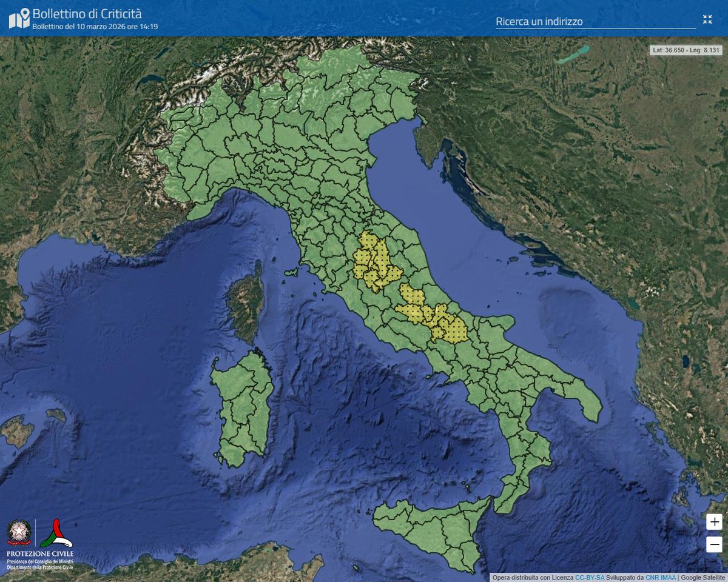Click the bulletin date text 10 marzo 2026
Screen dimensions: 728x582
[95, 27]
